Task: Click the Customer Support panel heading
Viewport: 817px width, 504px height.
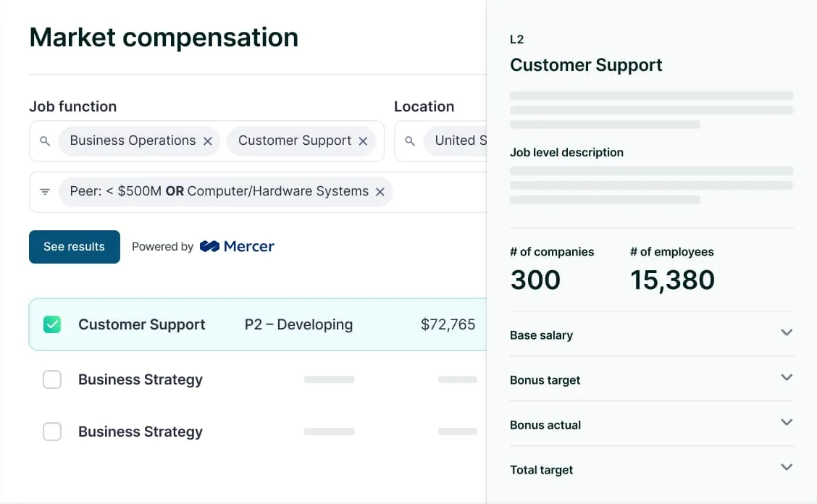Action: point(586,65)
